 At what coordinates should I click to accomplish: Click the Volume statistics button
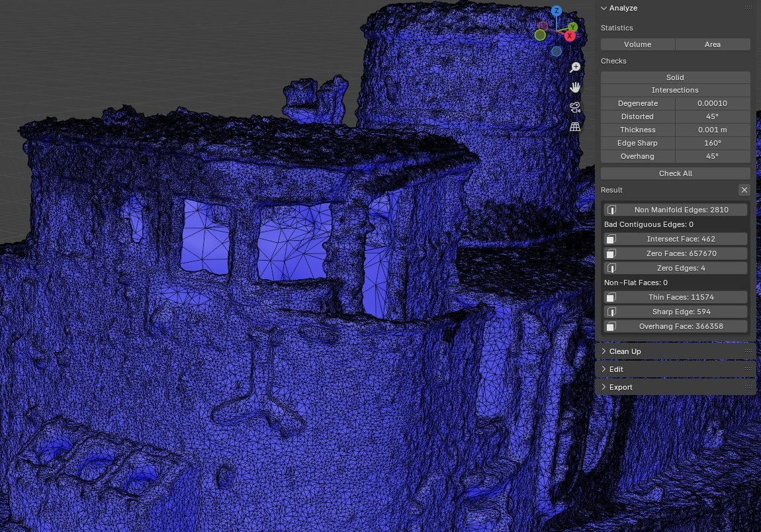[638, 44]
